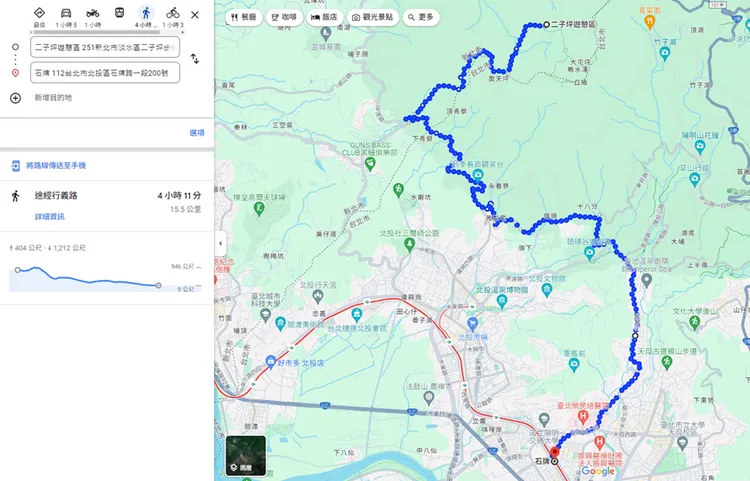Viewport: 750px width, 481px height.
Task: Click 國立陽明交通大學 school pin
Action: [x=543, y=420]
